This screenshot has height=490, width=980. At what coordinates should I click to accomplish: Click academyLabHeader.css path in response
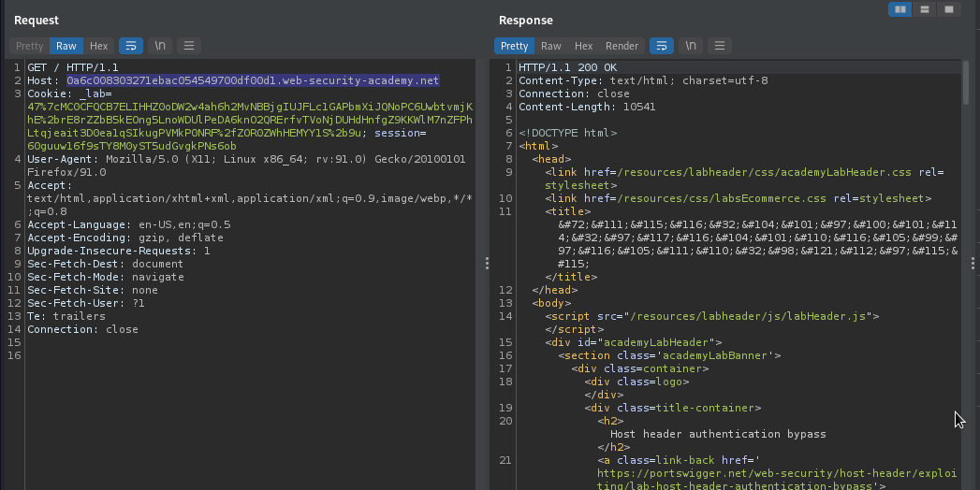763,172
